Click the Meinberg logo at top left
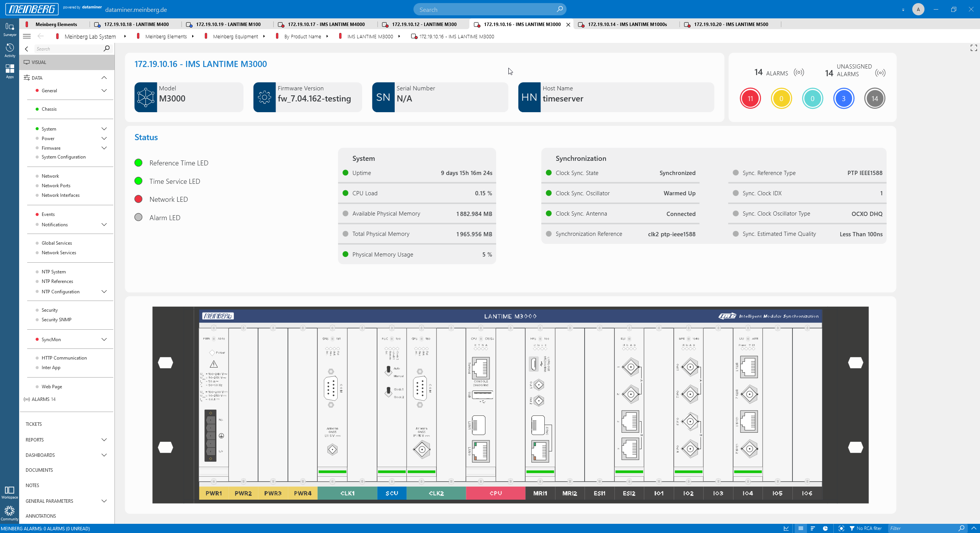The width and height of the screenshot is (980, 533). [32, 9]
